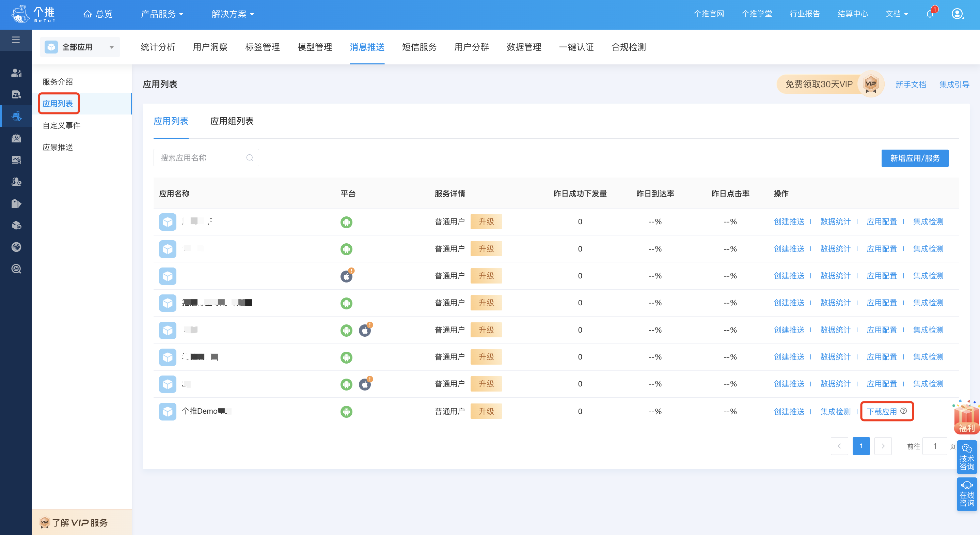
Task: Click the model cube sidebar icon
Action: (x=16, y=226)
